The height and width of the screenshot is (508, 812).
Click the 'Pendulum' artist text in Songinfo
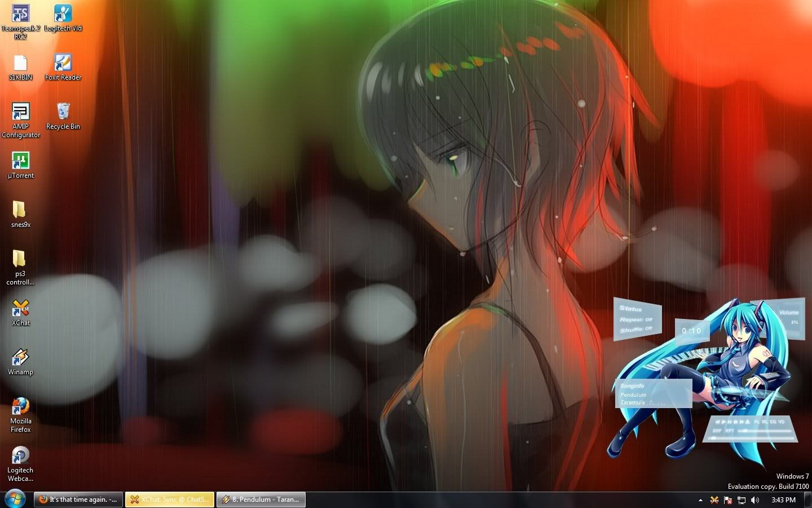tap(633, 395)
